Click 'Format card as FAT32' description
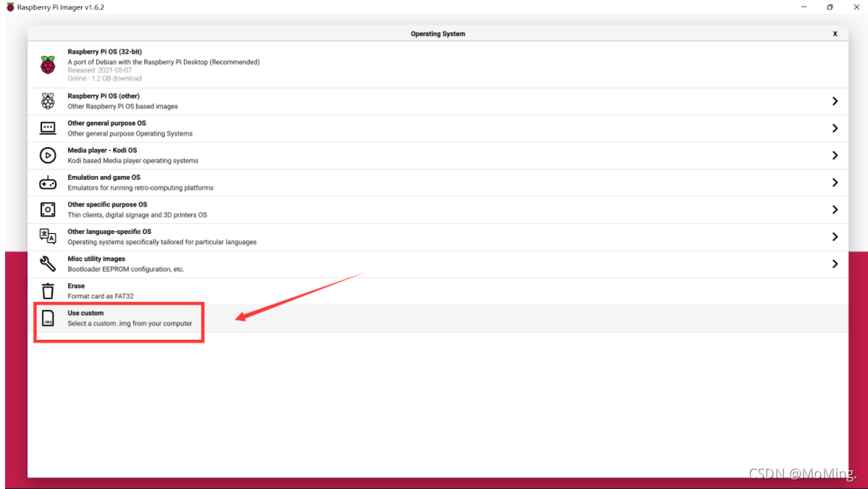 pyautogui.click(x=101, y=296)
